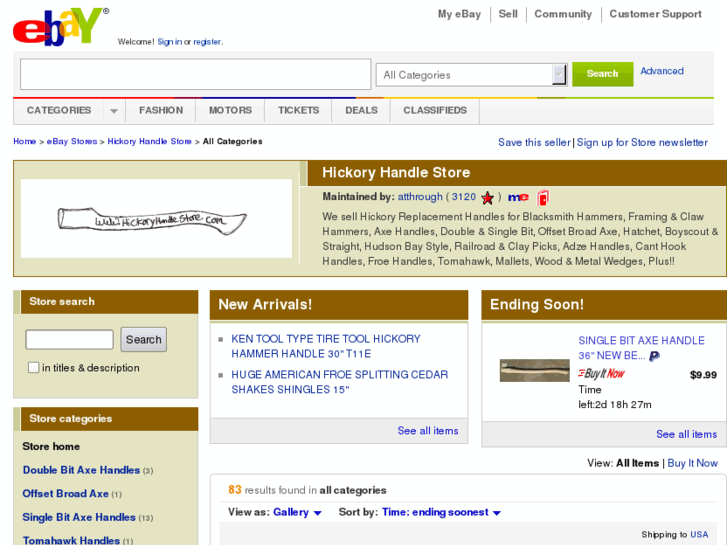This screenshot has width=727, height=545.
Task: Open Single Bit Axe Handles category
Action: pyautogui.click(x=79, y=517)
